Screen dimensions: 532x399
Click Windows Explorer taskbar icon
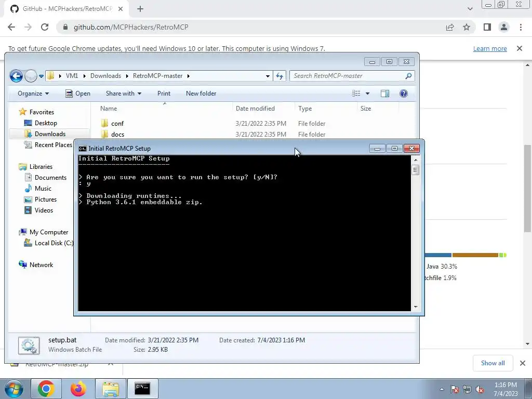click(111, 389)
